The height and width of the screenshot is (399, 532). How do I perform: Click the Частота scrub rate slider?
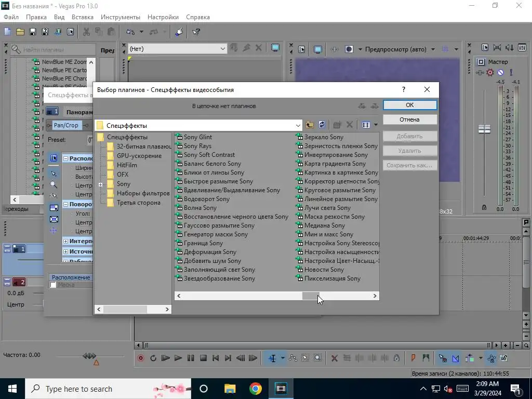(89, 356)
